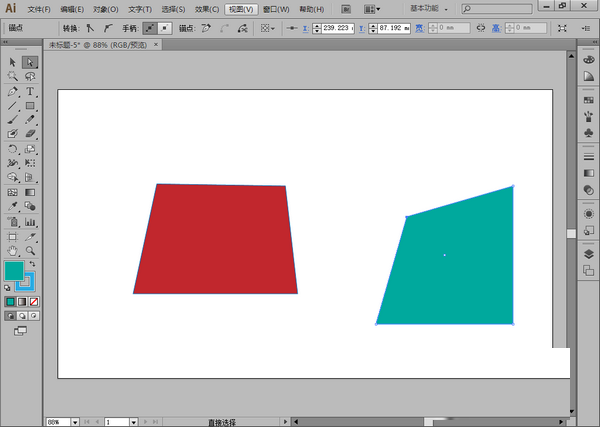The width and height of the screenshot is (600, 427).
Task: Close the 未标题-5 document tab
Action: [x=155, y=46]
